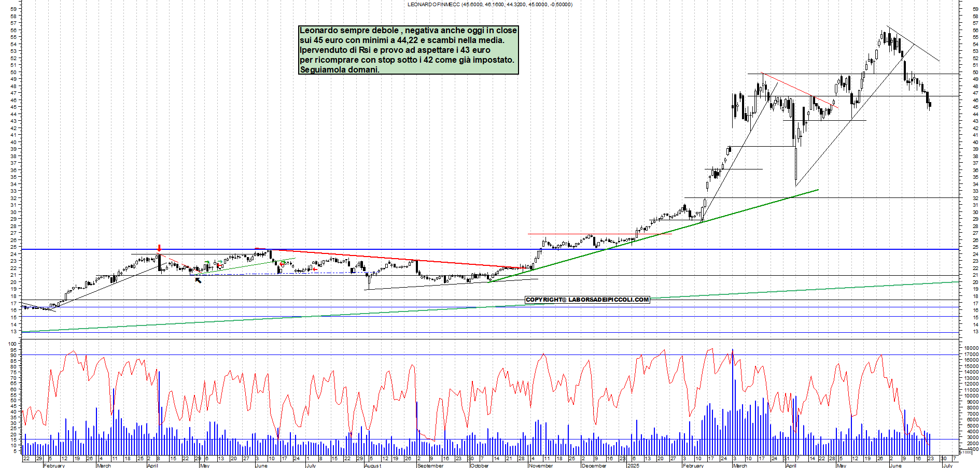
Task: Click the 'August' label on the time axis
Action: 373,465
